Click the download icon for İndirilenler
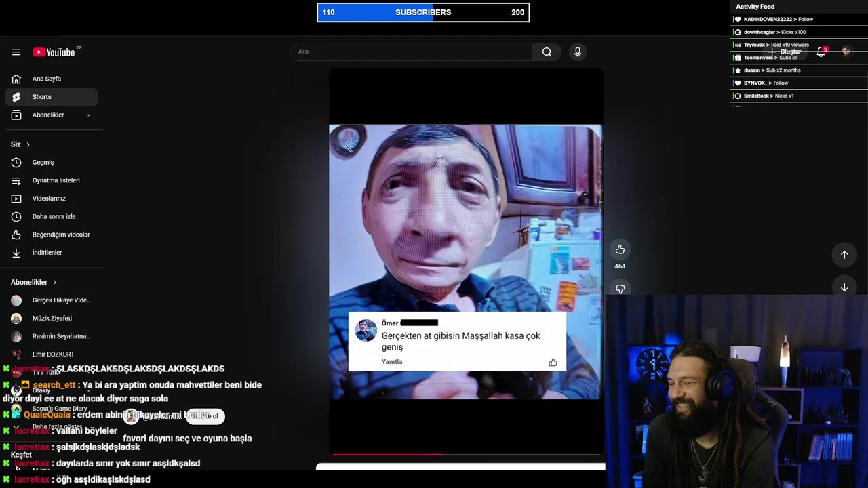868x488 pixels. [x=16, y=253]
